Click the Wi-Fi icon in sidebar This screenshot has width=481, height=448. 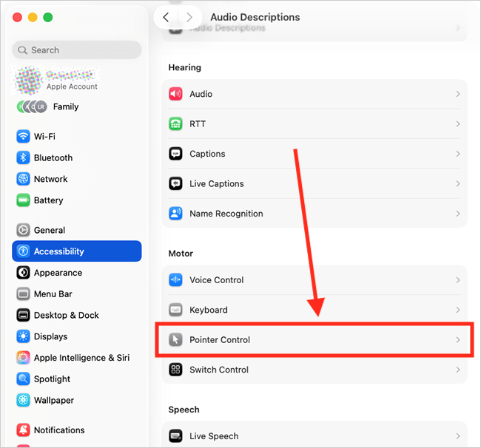23,137
